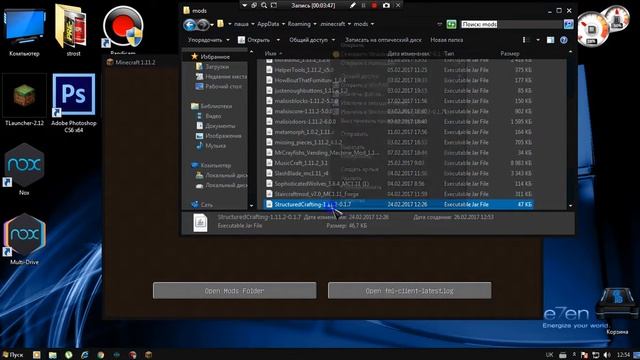The height and width of the screenshot is (360, 640).
Task: Click the volume speaker tray icon
Action: pyautogui.click(x=607, y=355)
